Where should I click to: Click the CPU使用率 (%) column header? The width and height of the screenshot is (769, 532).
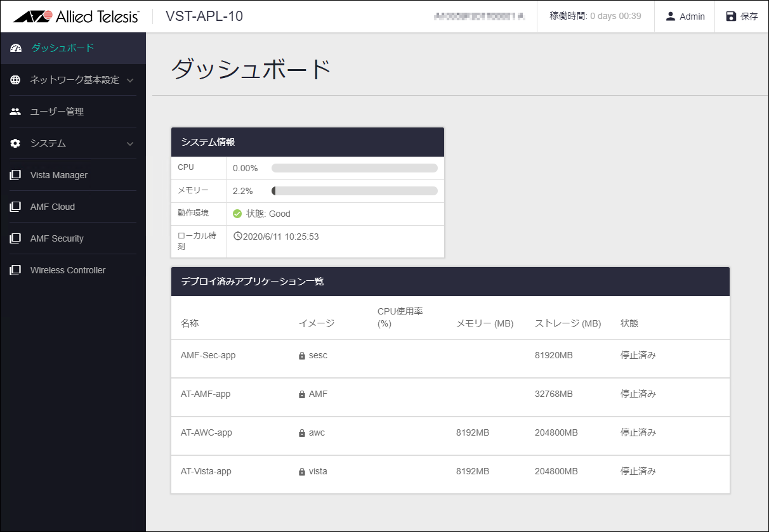pyautogui.click(x=400, y=317)
